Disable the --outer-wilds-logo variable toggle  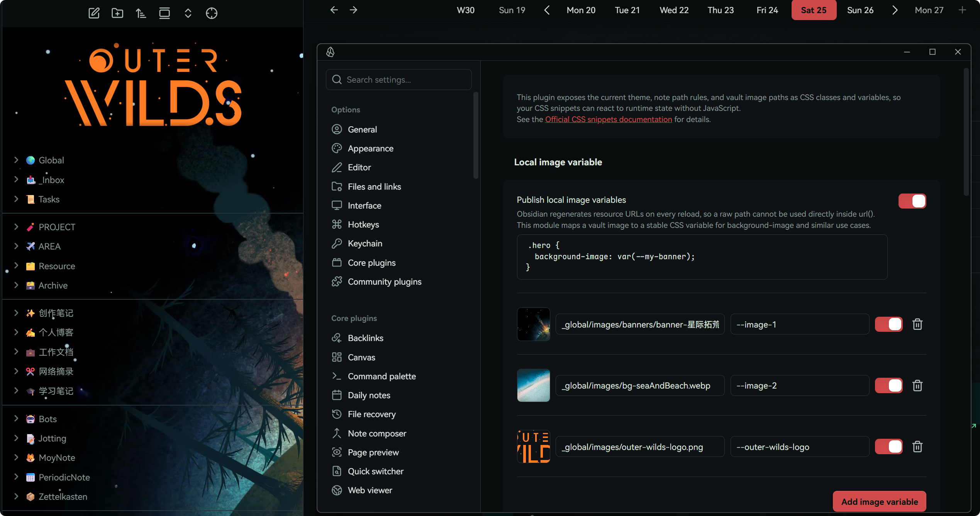coord(888,447)
